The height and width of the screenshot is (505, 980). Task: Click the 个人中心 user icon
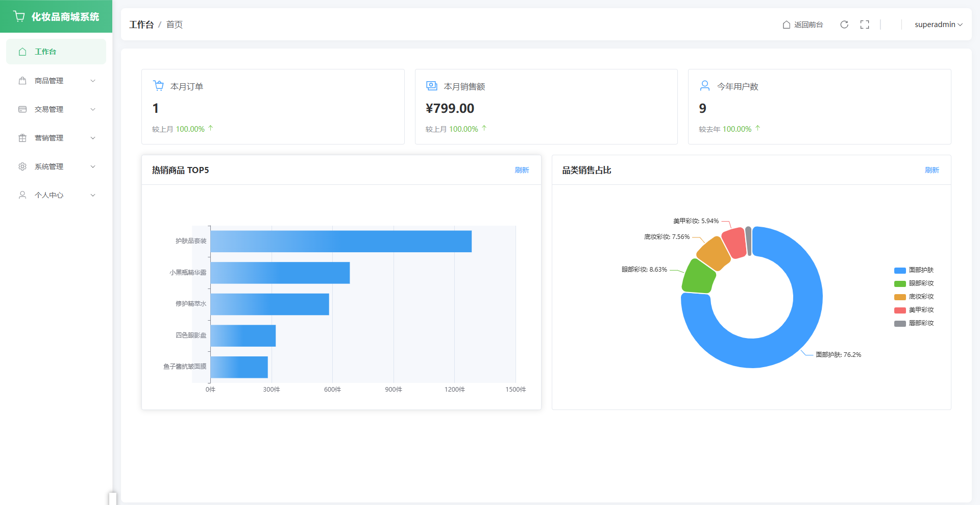pyautogui.click(x=22, y=195)
